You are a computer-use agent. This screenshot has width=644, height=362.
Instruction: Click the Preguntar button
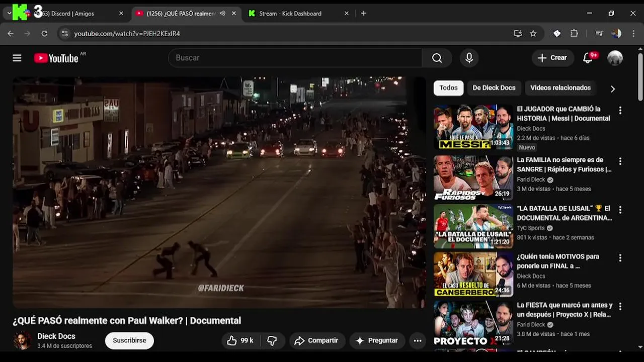[x=377, y=340]
